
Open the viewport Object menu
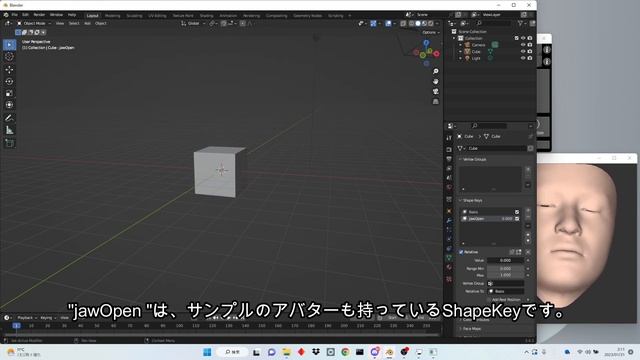coord(101,23)
